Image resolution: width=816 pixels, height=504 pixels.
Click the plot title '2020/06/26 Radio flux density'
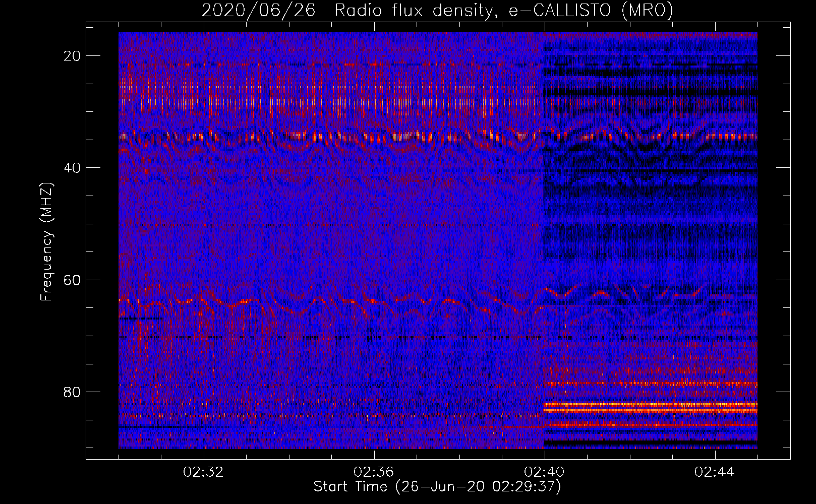(x=437, y=11)
